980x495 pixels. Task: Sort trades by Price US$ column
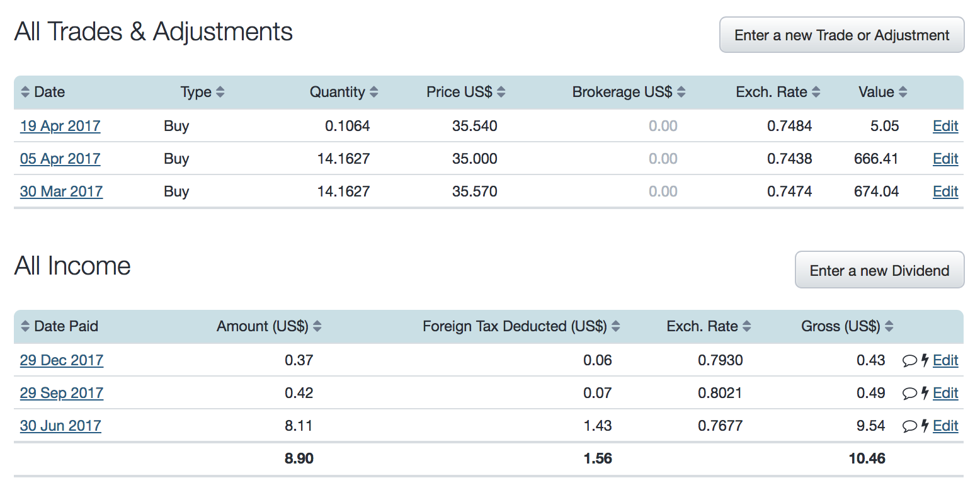[x=500, y=92]
